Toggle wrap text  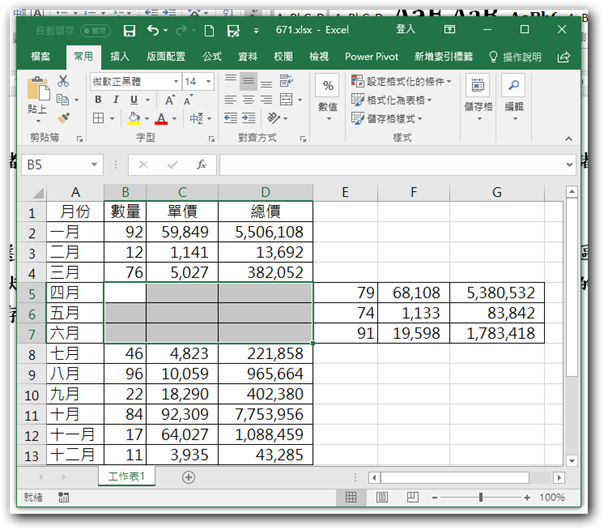(286, 81)
